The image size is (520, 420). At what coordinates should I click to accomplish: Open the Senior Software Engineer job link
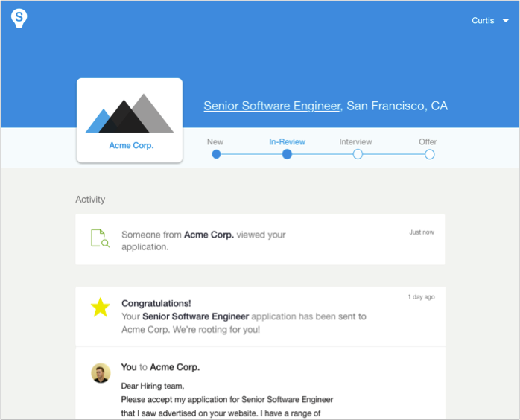click(272, 106)
